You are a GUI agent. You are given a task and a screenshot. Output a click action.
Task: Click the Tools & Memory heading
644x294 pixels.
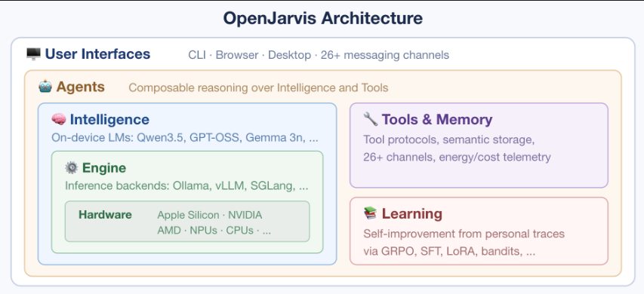[x=437, y=119]
